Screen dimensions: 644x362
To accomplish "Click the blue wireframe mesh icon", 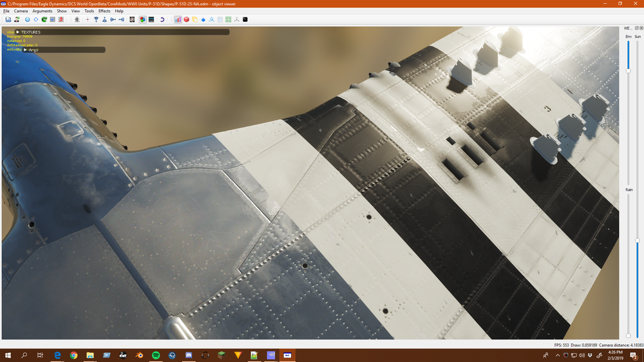I will point(211,19).
